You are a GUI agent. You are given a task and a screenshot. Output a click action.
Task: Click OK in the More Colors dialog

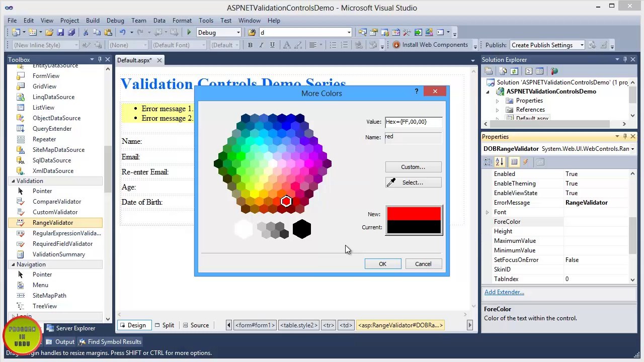(x=383, y=264)
